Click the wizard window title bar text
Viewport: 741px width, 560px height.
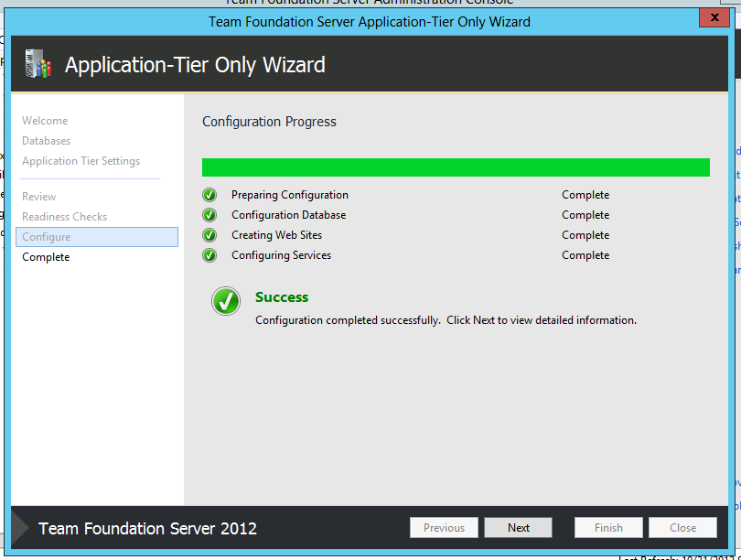[x=370, y=22]
